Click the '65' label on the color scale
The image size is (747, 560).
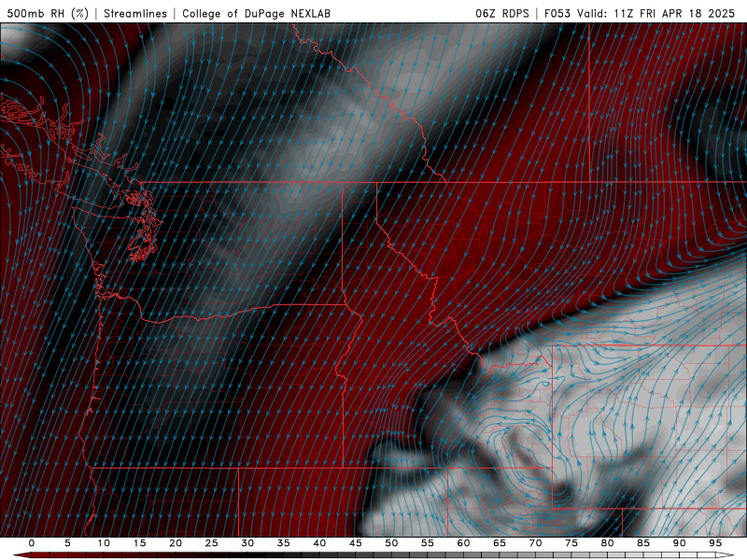[500, 543]
